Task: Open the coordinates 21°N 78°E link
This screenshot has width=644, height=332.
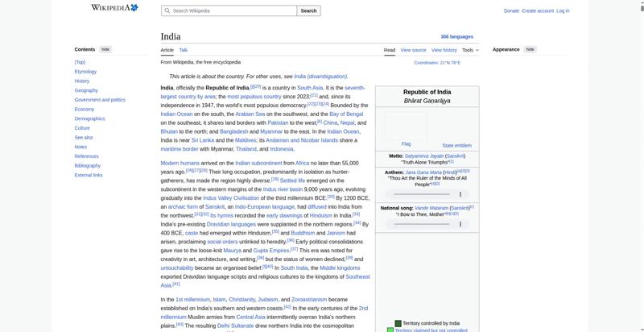Action: click(x=437, y=62)
